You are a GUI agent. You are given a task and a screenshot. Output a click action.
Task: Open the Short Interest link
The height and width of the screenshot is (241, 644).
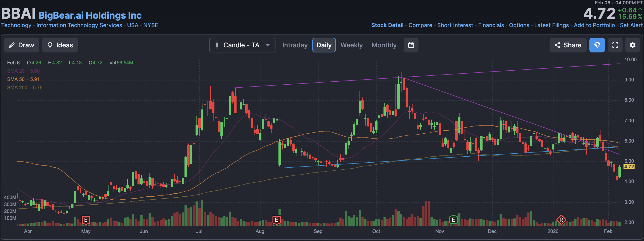click(455, 25)
